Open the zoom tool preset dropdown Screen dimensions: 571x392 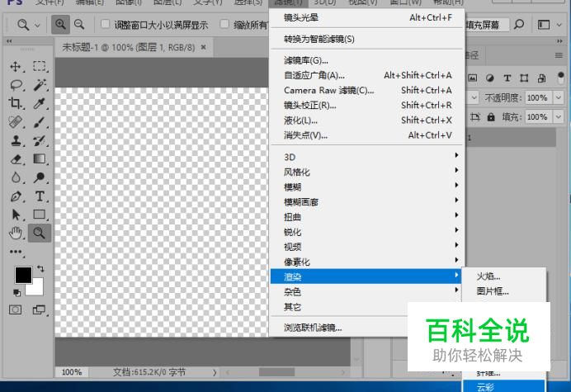tap(37, 26)
